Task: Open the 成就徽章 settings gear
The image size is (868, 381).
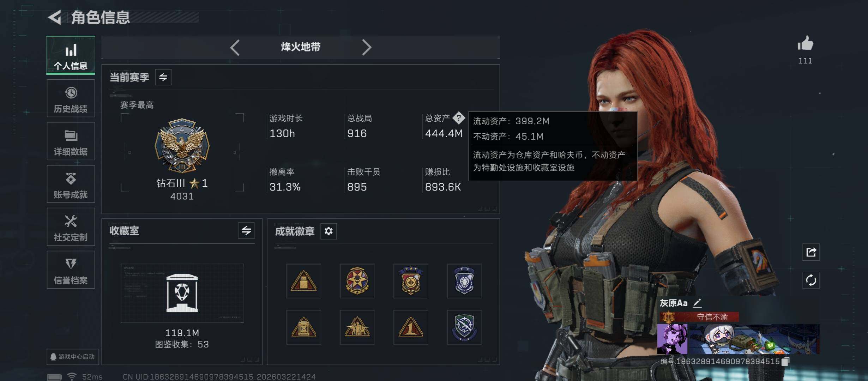Action: click(x=328, y=231)
